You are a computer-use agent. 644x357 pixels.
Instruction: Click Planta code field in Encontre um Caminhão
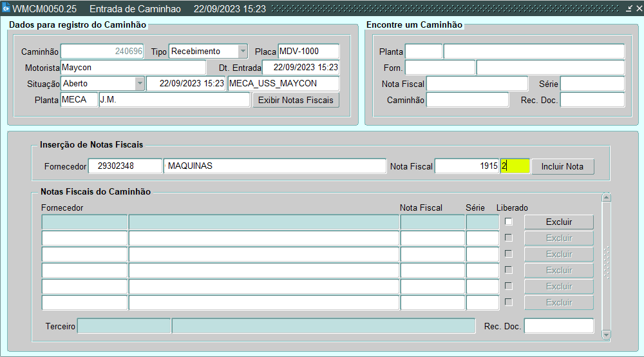coord(424,52)
